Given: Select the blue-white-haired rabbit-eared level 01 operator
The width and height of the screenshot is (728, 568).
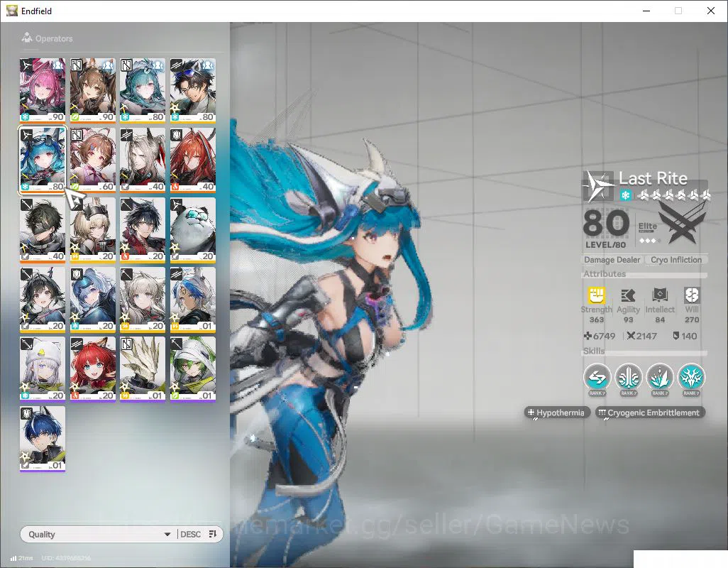Looking at the screenshot, I should 193,300.
